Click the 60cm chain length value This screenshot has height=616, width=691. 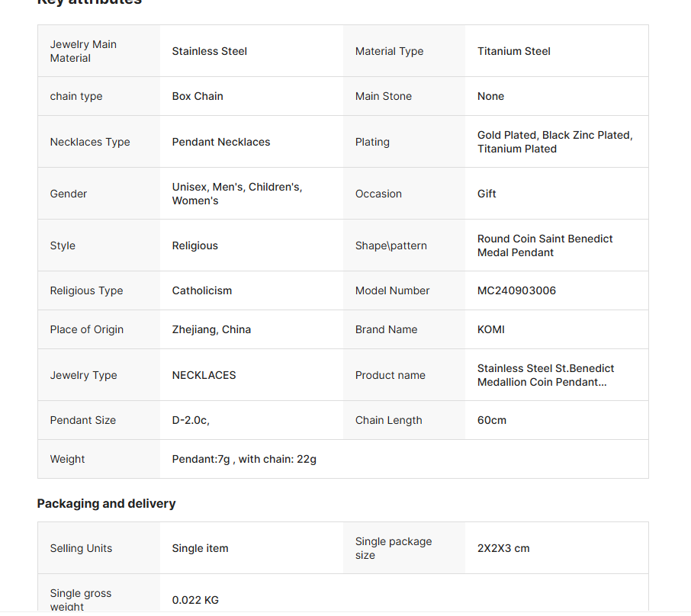tap(492, 420)
